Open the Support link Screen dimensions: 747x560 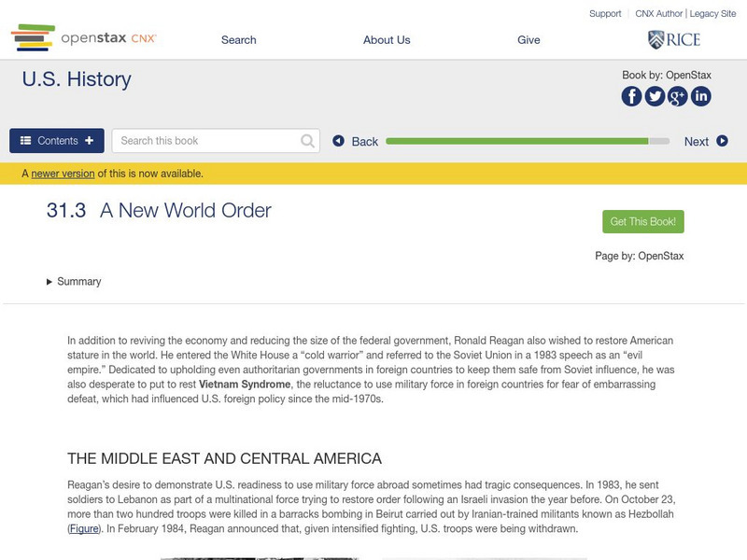[x=605, y=14]
